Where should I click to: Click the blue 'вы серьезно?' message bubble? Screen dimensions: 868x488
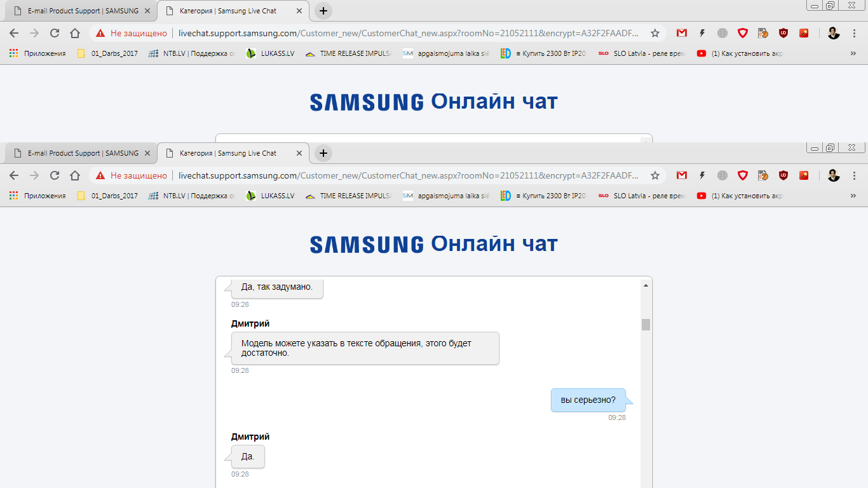588,400
